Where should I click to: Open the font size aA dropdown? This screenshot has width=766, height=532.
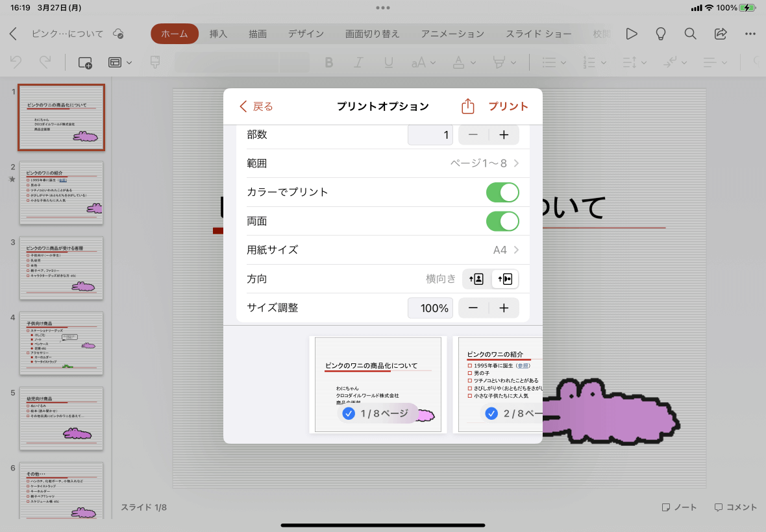tap(423, 62)
